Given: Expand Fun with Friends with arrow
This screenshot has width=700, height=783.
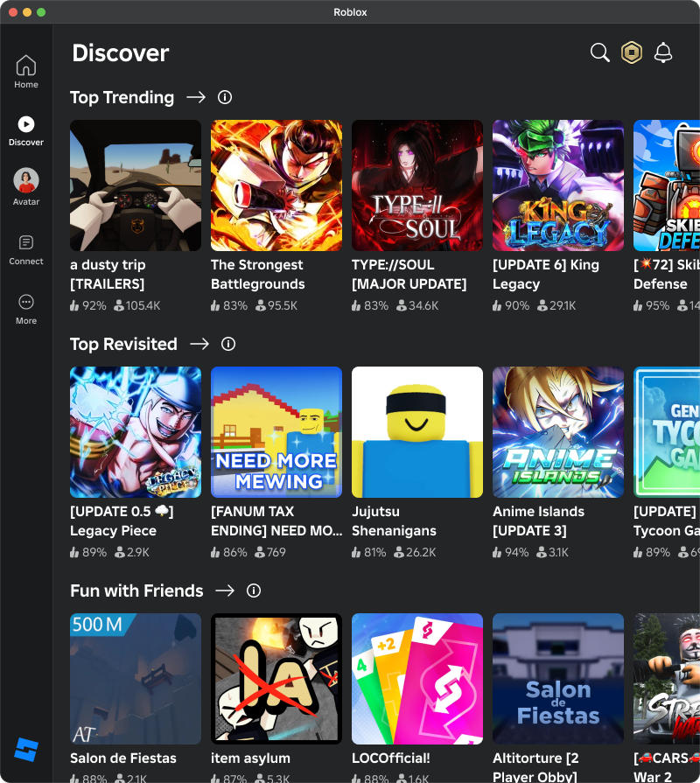Looking at the screenshot, I should coord(225,591).
